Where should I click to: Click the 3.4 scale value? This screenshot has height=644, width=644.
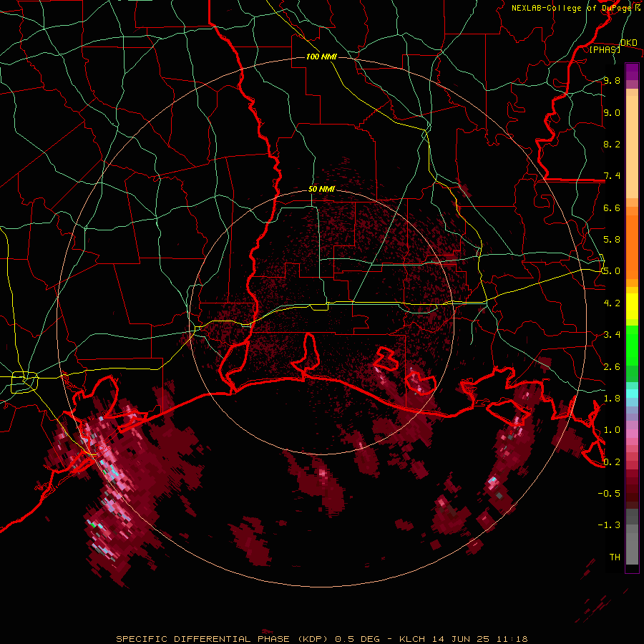[x=612, y=335]
